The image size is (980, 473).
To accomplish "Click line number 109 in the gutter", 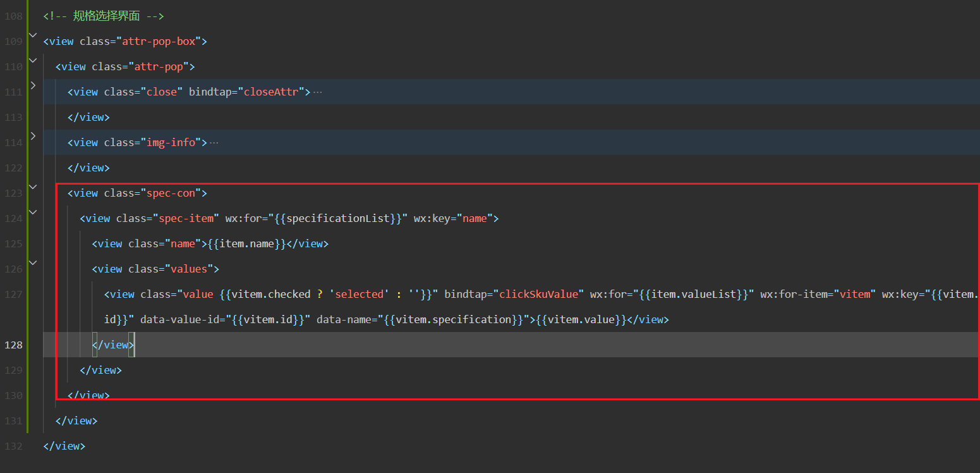I will tap(13, 42).
